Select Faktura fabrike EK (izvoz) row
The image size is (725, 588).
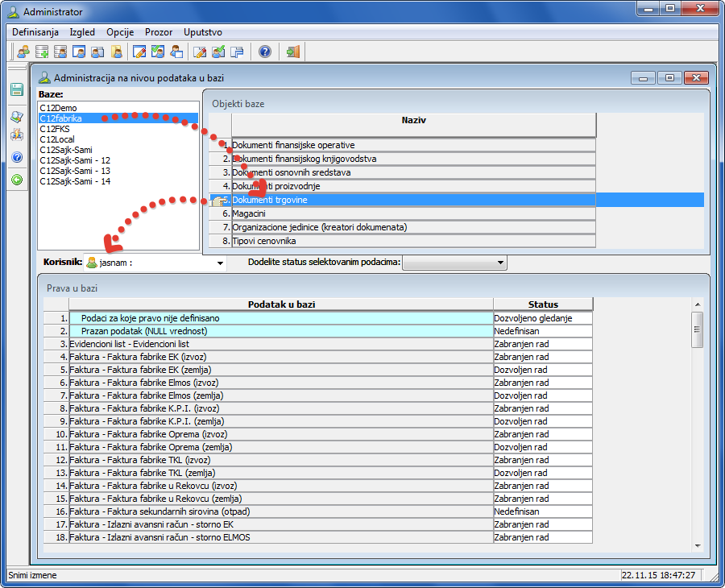point(281,357)
